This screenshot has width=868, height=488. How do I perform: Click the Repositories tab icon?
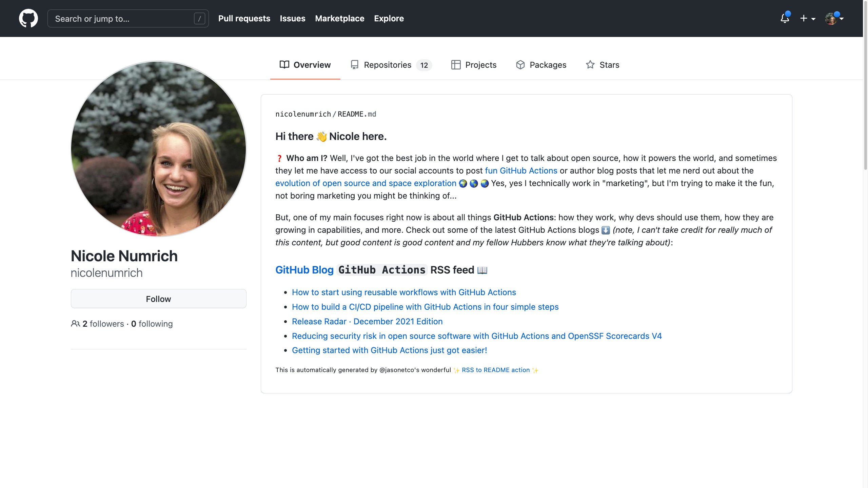click(355, 65)
